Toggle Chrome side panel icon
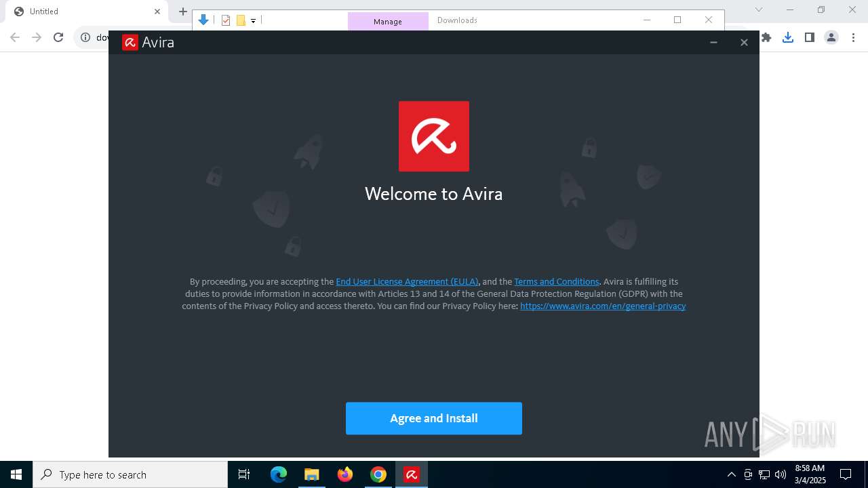This screenshot has width=868, height=488. pos(810,37)
